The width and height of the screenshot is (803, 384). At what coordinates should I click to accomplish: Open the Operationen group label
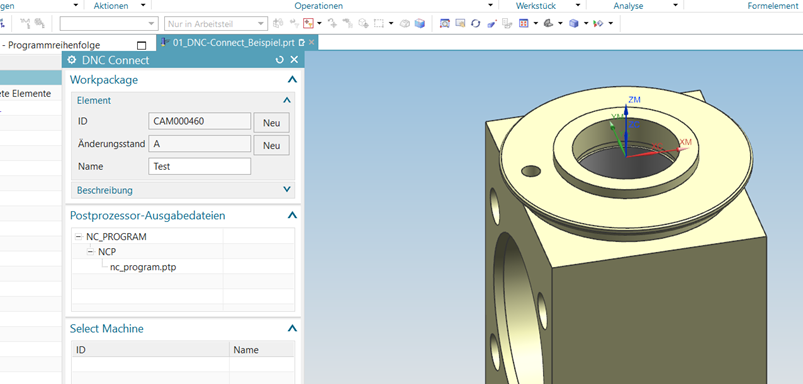(x=319, y=6)
